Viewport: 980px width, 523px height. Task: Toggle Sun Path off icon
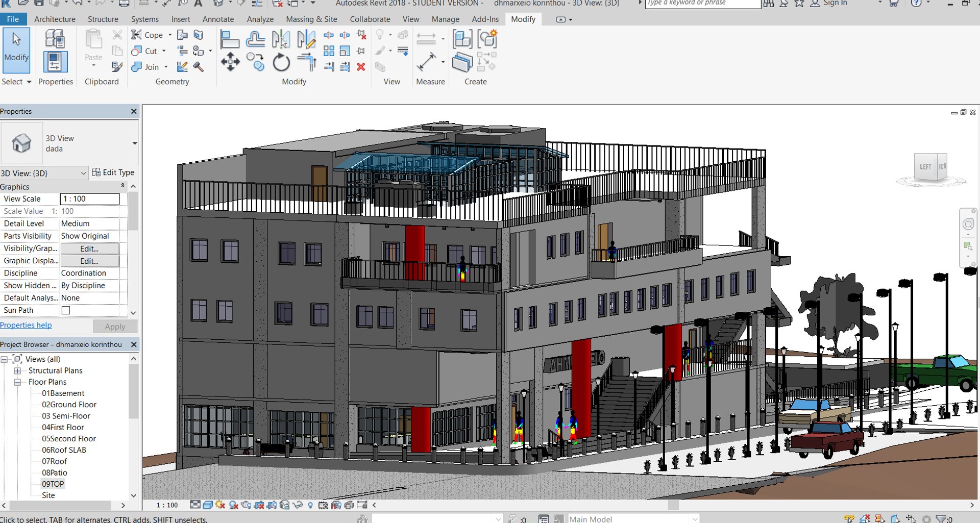(x=220, y=505)
